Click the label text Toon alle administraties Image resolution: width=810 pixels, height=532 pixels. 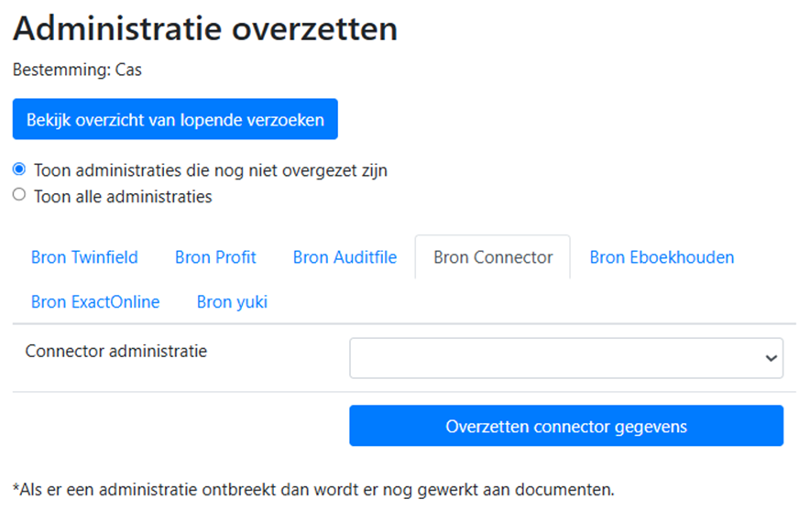pyautogui.click(x=123, y=197)
